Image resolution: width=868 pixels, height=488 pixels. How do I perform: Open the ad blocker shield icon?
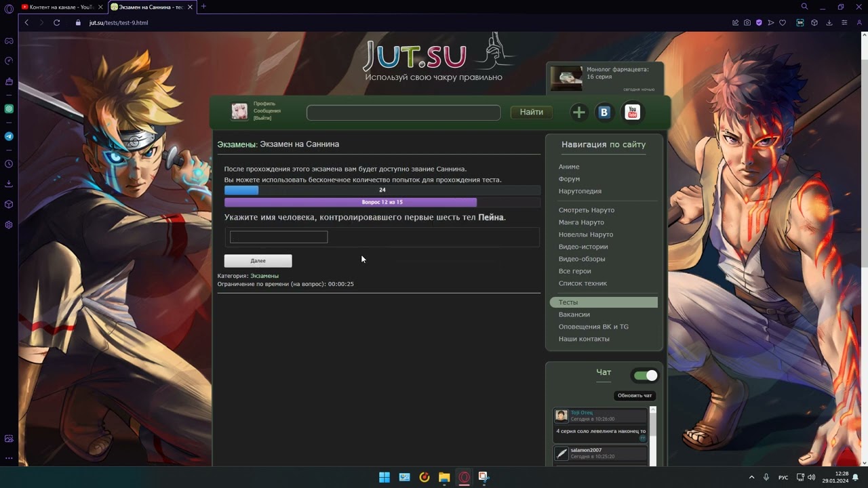(759, 22)
